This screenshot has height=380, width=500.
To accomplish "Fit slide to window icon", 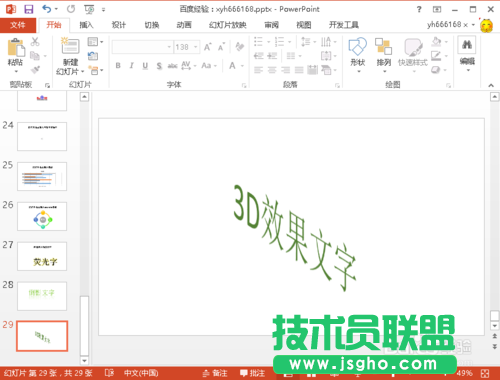I will point(486,373).
